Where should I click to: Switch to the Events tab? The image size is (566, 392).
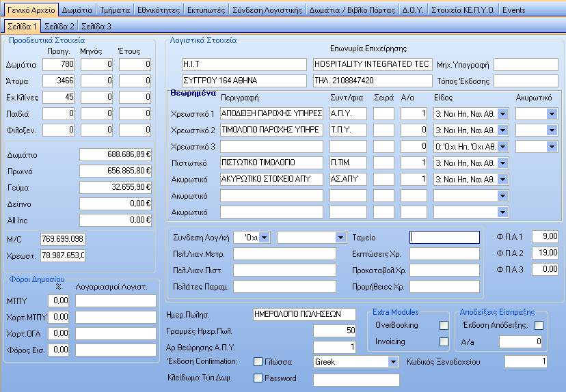[513, 10]
